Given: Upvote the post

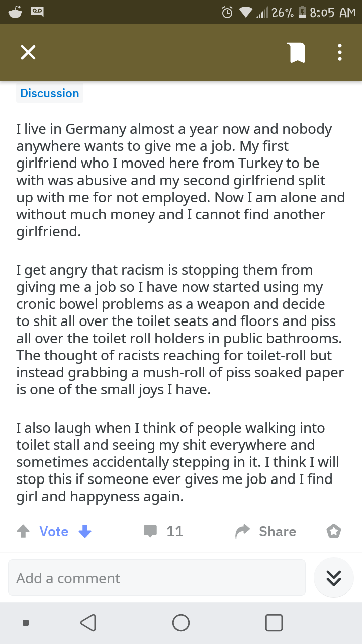Looking at the screenshot, I should (x=23, y=532).
